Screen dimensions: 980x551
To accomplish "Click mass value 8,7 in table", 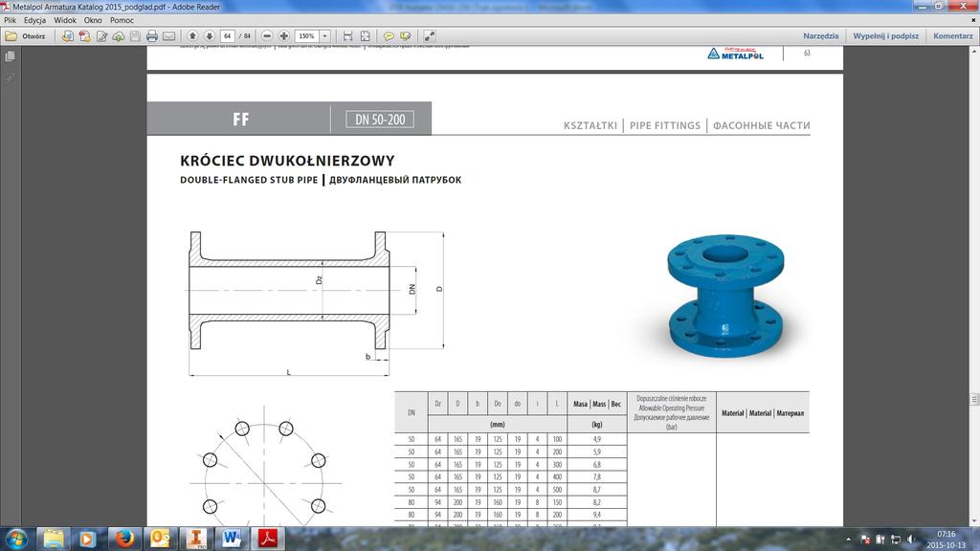I will [x=597, y=489].
